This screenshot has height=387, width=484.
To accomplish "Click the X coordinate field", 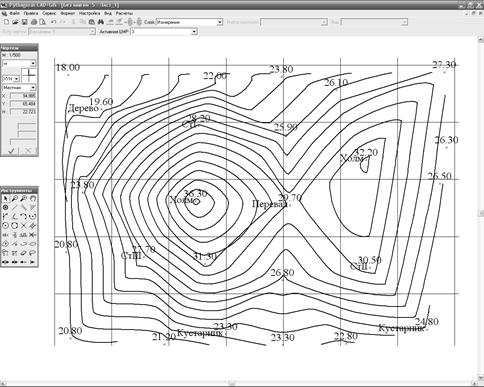I will [23, 96].
